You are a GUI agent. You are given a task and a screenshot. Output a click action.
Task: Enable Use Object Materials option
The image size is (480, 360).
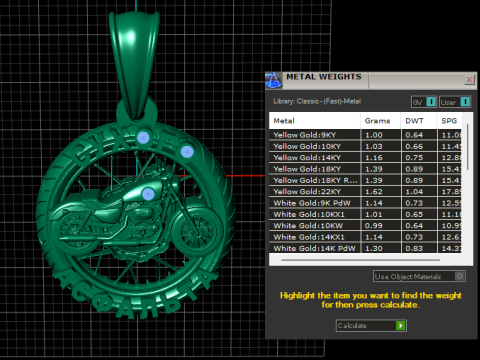point(419,276)
